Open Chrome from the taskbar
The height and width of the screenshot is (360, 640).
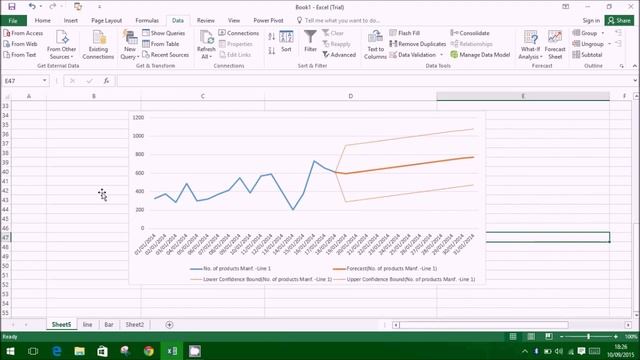coord(149,351)
